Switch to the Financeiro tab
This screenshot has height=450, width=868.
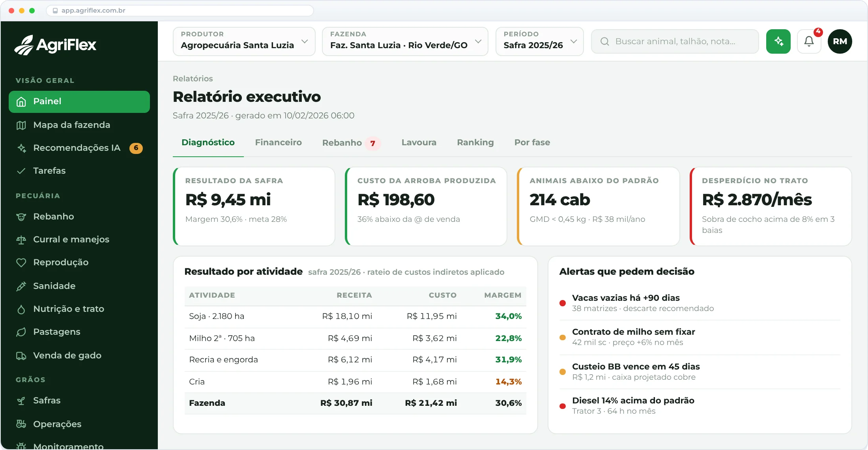278,142
